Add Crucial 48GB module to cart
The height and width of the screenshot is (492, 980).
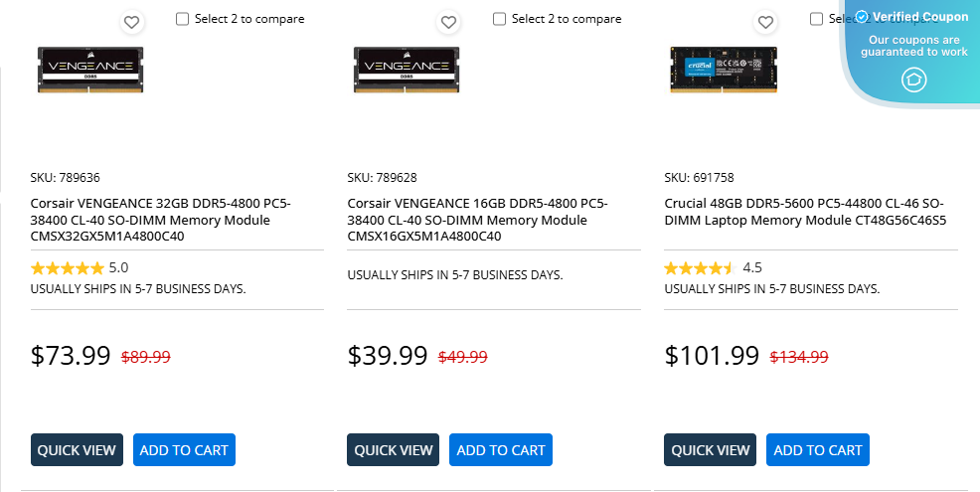click(x=818, y=450)
